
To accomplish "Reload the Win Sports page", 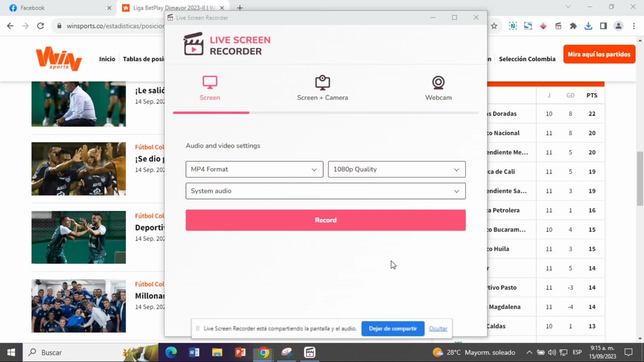I will 41,26.
